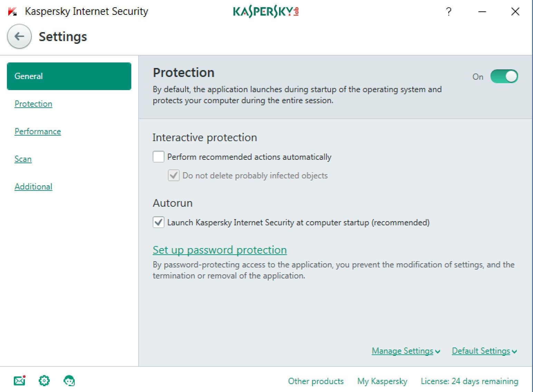The height and width of the screenshot is (392, 533).
Task: Click Set up password protection link
Action: click(x=220, y=250)
